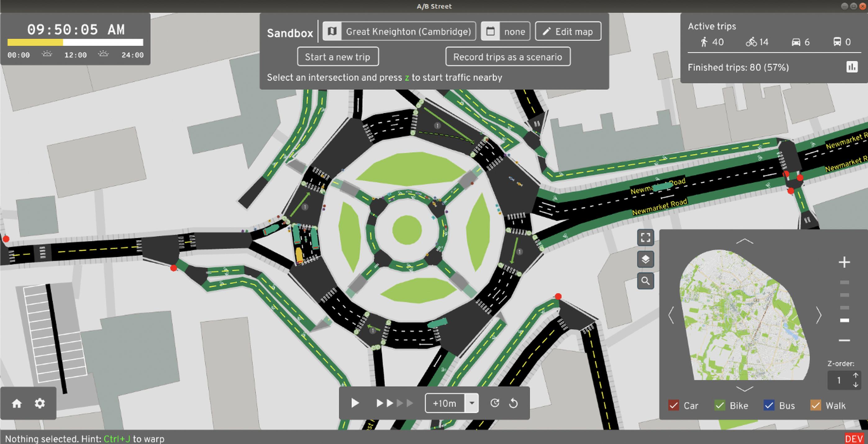Click the pedestrian active trips icon
Viewport: 868px width, 444px height.
point(704,42)
